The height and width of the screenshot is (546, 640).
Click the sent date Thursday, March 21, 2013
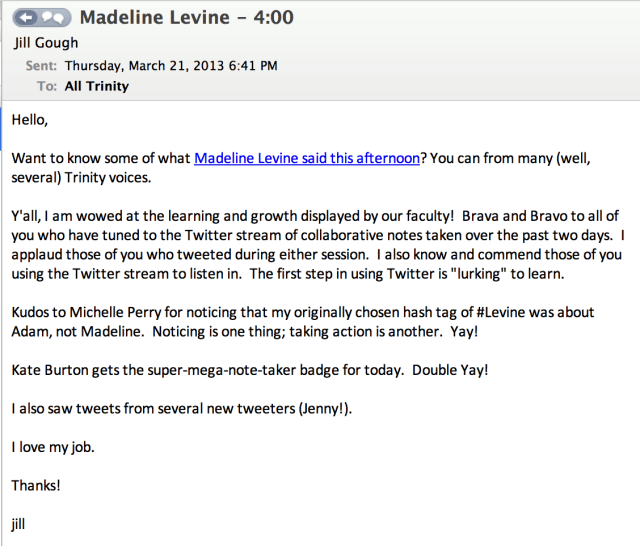point(171,66)
